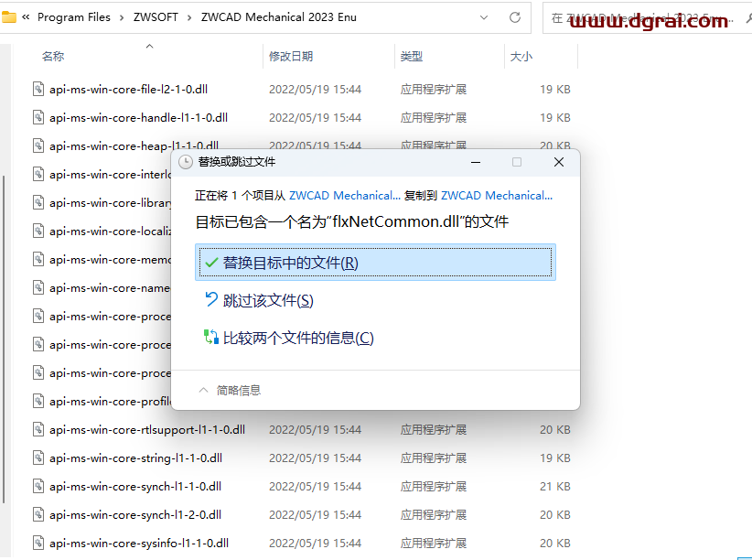Click file icon of api-ms-win-core-heap-l1-1-0.dll

coord(38,145)
